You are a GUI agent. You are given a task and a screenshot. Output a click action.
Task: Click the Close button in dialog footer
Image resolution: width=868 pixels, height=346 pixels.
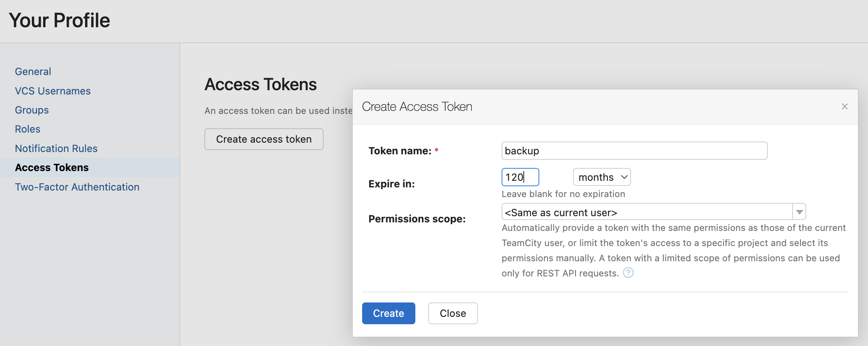[x=453, y=313]
